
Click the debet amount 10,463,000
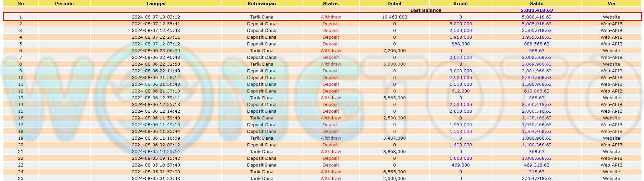pyautogui.click(x=394, y=17)
